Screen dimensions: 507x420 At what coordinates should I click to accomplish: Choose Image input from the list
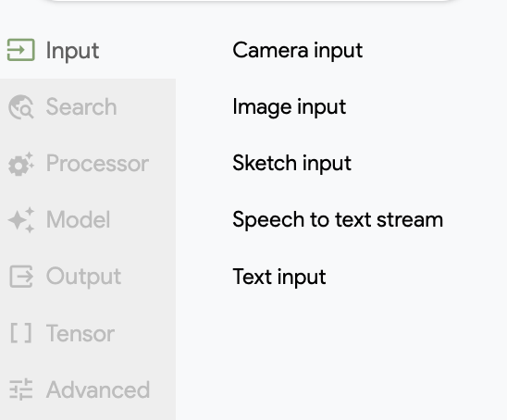tap(289, 107)
